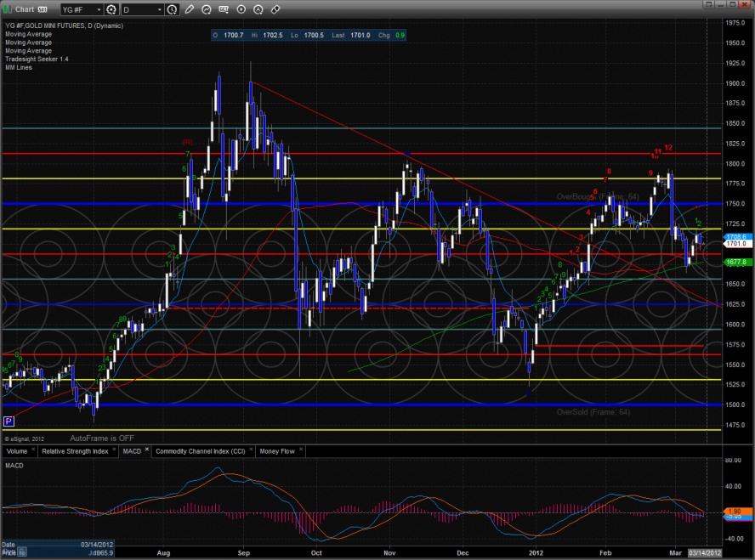This screenshot has height=560, width=755.
Task: Click the chart link badge beside Chart title
Action: coord(42,9)
